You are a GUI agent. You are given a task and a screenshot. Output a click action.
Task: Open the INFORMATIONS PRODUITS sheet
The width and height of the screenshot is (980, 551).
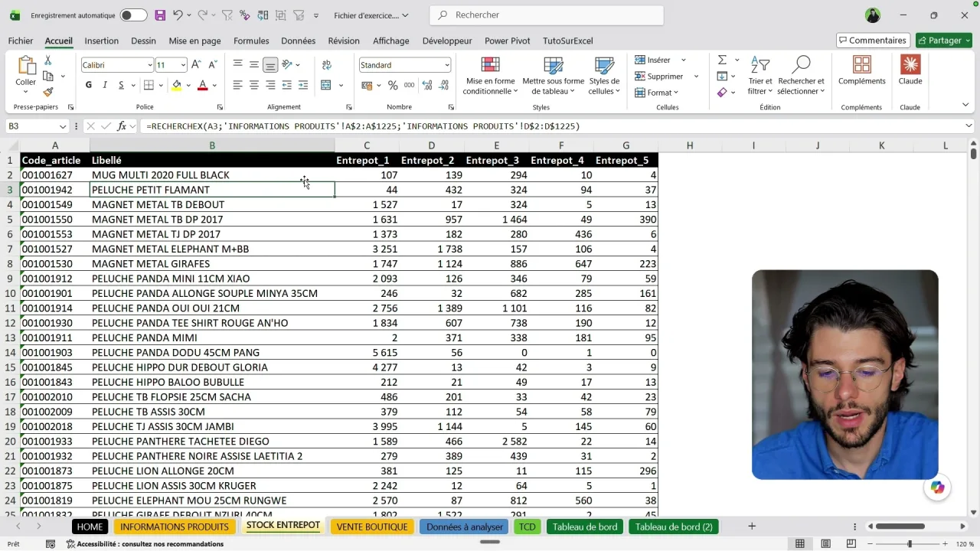click(x=175, y=527)
